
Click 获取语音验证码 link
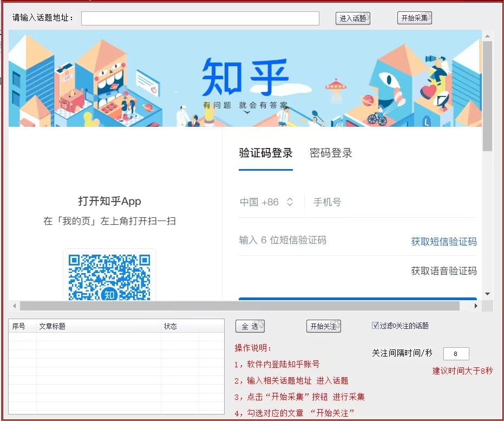click(443, 271)
